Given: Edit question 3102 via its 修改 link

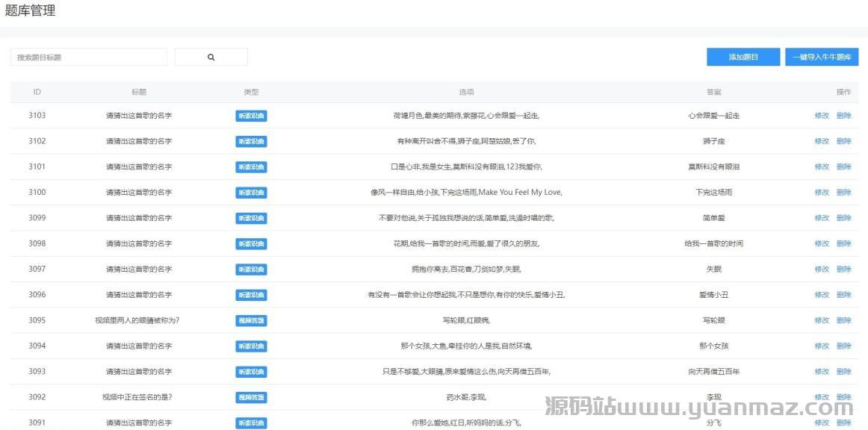Looking at the screenshot, I should point(822,141).
